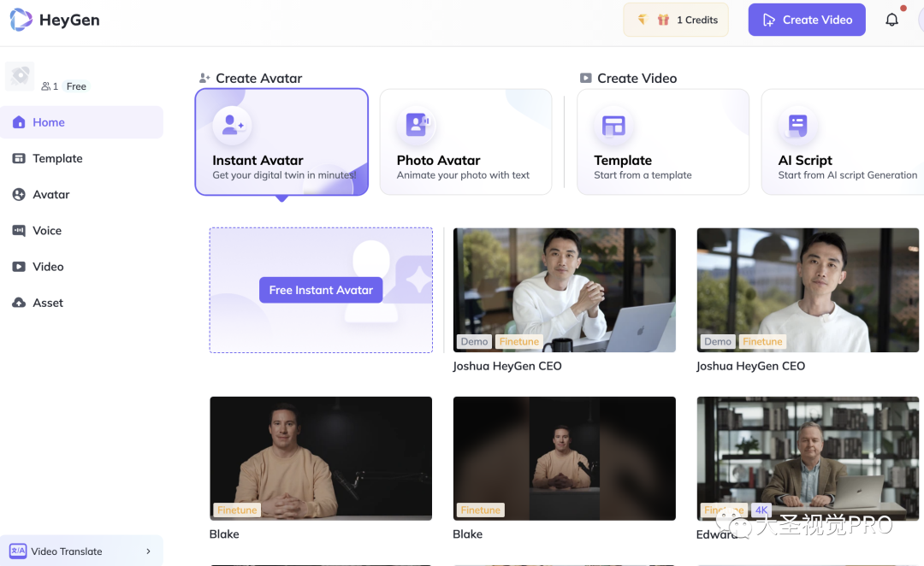Select Voice in the sidebar
924x566 pixels.
tap(47, 231)
